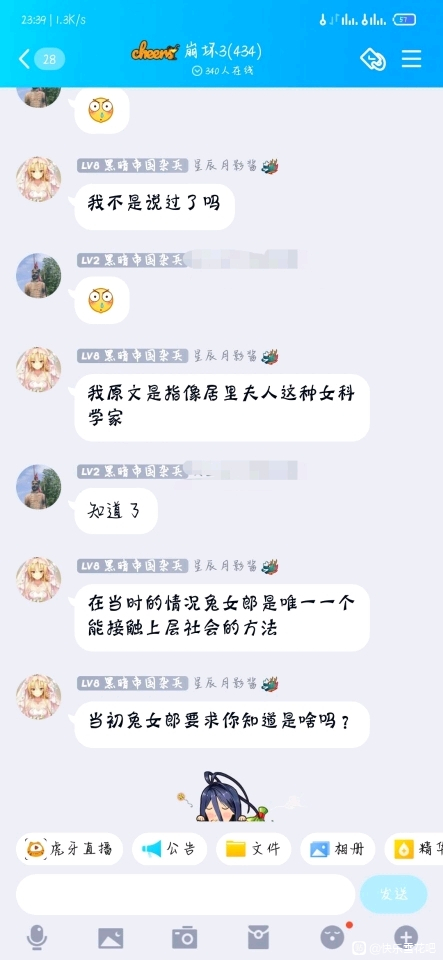443x960 pixels.
Task: Tap the microphone voice input icon
Action: (37, 937)
